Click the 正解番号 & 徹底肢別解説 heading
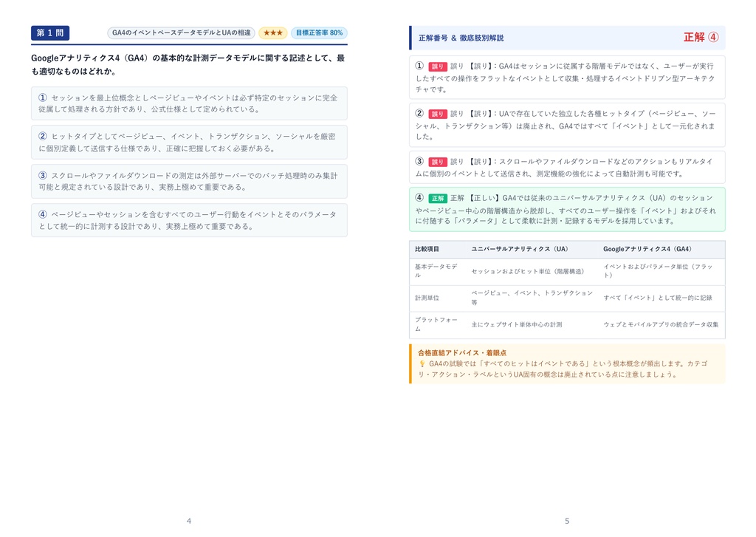The height and width of the screenshot is (537, 756). click(x=461, y=38)
